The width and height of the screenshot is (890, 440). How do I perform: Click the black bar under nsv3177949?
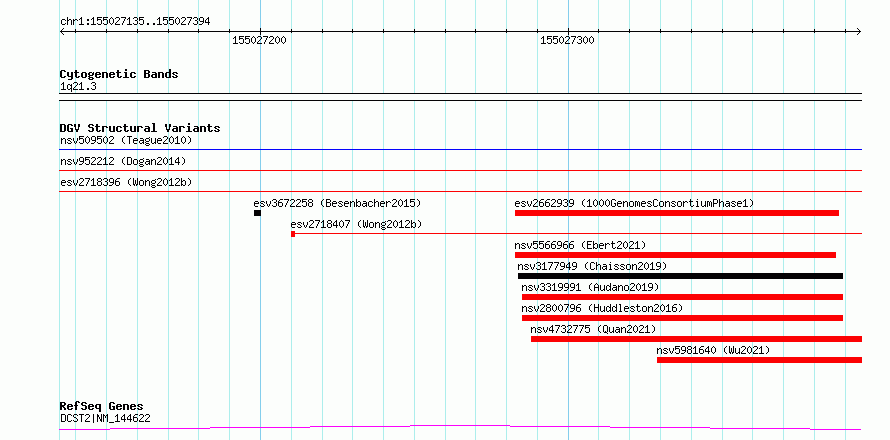[x=681, y=276]
